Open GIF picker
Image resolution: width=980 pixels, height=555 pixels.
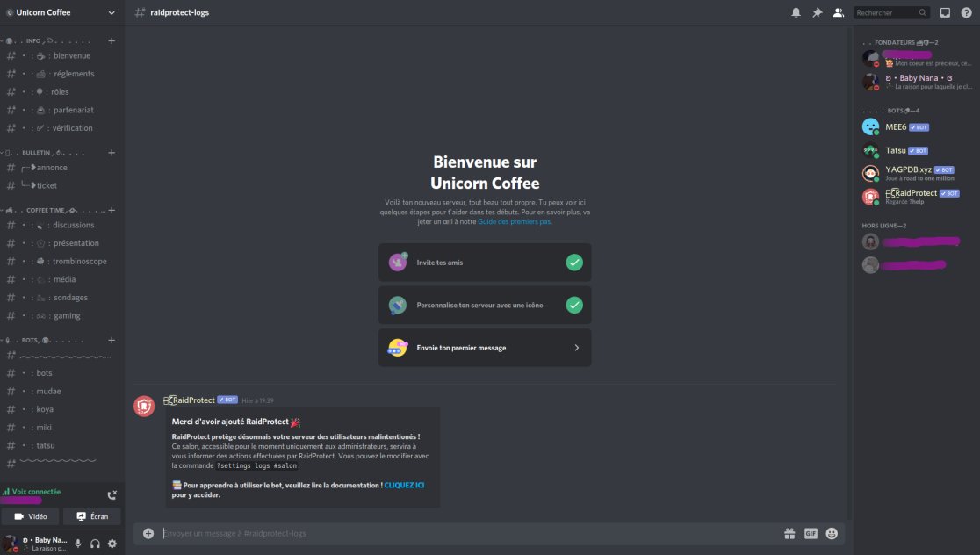811,533
